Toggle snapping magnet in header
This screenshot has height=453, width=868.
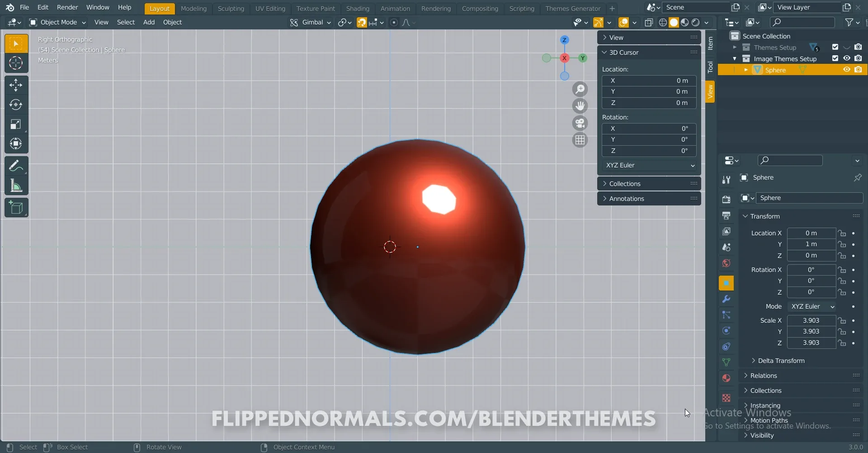[362, 23]
